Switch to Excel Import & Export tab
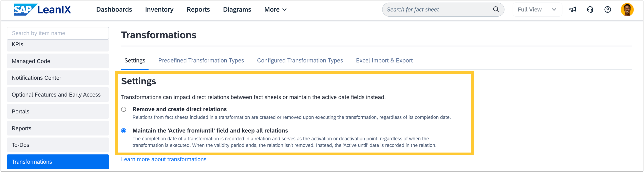Viewport: 644px width, 172px height. [384, 60]
